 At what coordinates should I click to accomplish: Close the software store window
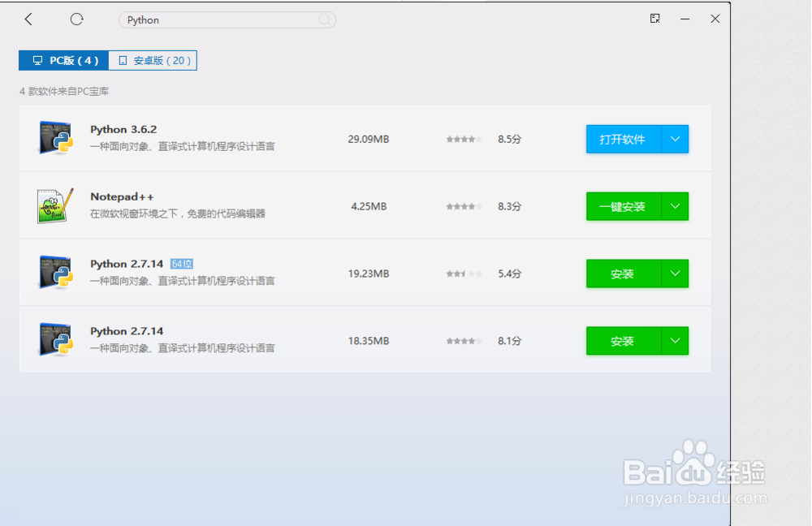pyautogui.click(x=715, y=19)
